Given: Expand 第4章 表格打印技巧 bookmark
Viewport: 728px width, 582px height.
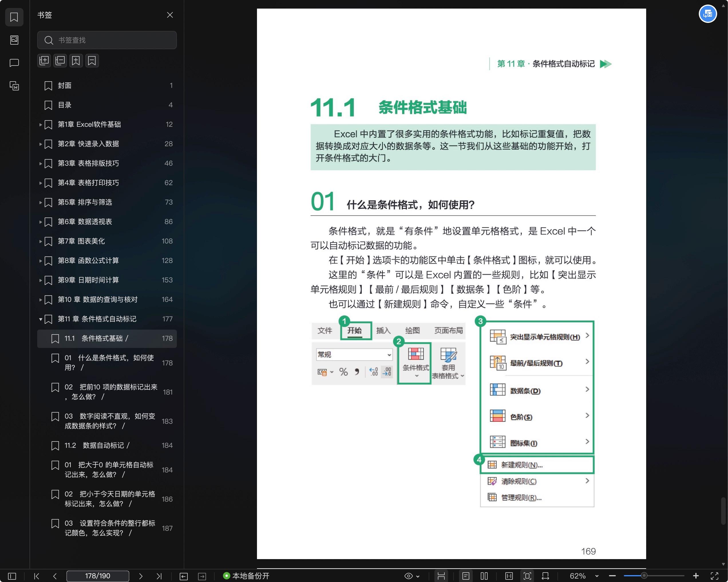Looking at the screenshot, I should (41, 183).
